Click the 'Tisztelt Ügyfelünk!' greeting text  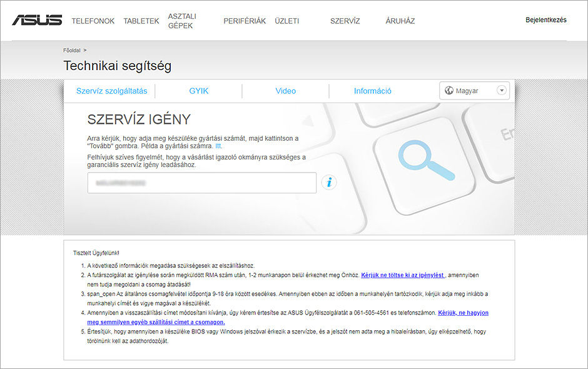96,253
